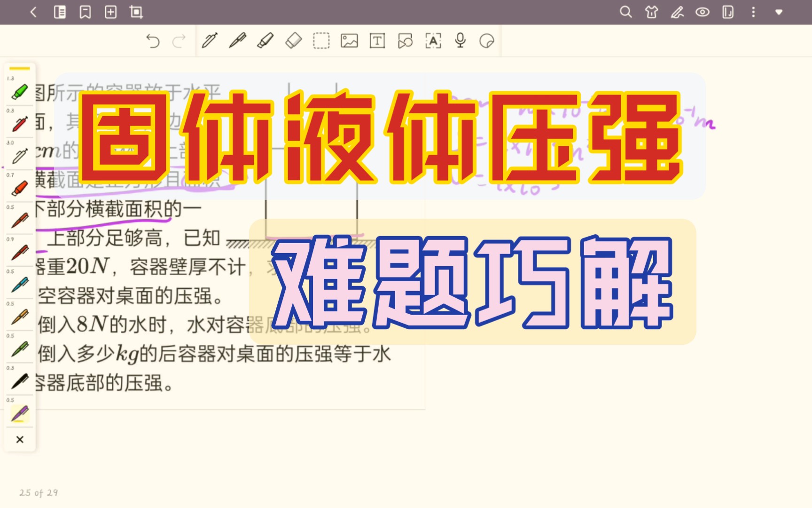Choose the red 0.5 ballpoint preset
Viewport: 812px width, 508px height.
tap(20, 220)
